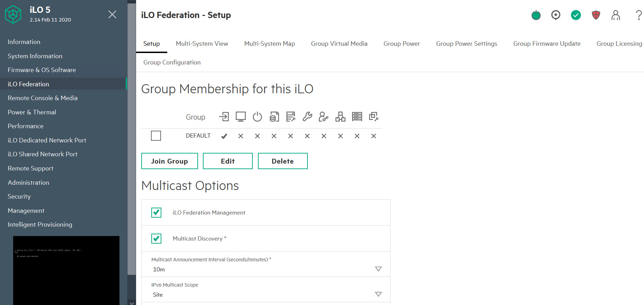
Task: Open the IPv6 Multicast Scope dropdown
Action: pos(378,294)
